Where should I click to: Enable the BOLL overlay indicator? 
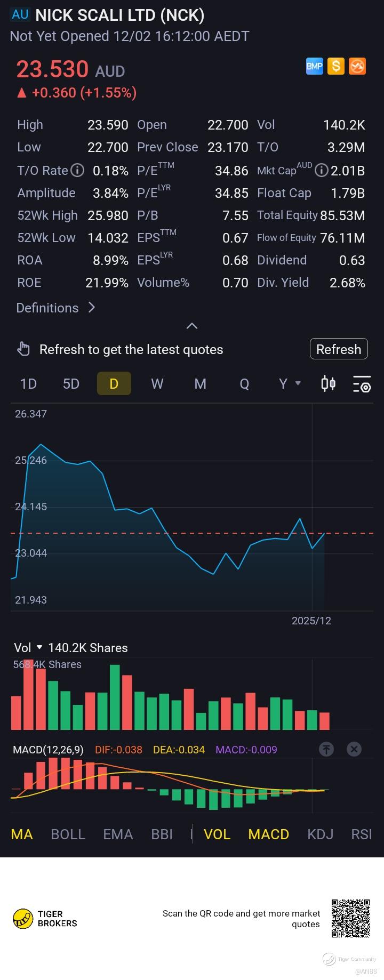pos(68,834)
